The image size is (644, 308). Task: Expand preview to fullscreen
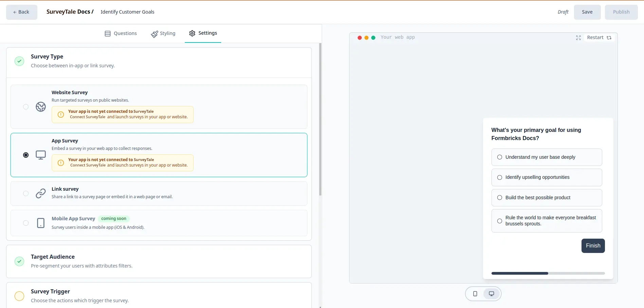(578, 38)
